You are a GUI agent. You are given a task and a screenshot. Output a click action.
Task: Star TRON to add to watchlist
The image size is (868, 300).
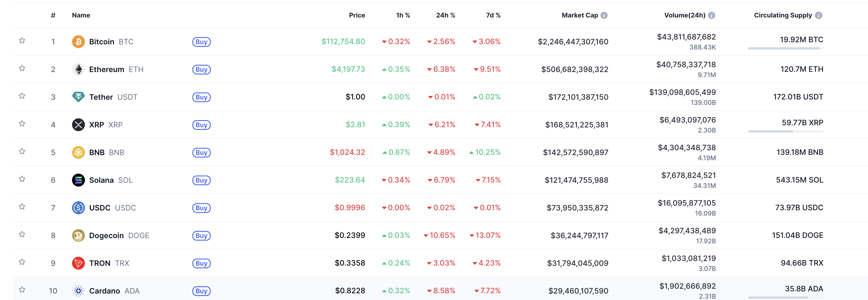22,262
